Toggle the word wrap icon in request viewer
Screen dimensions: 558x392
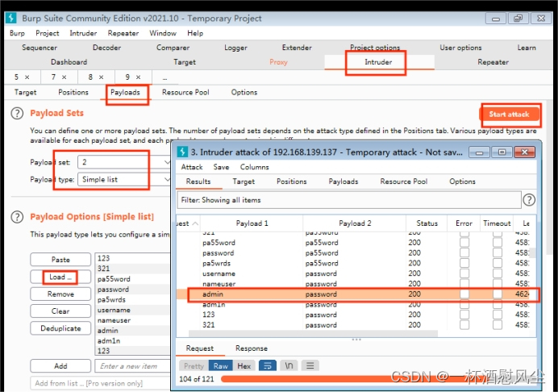point(268,365)
